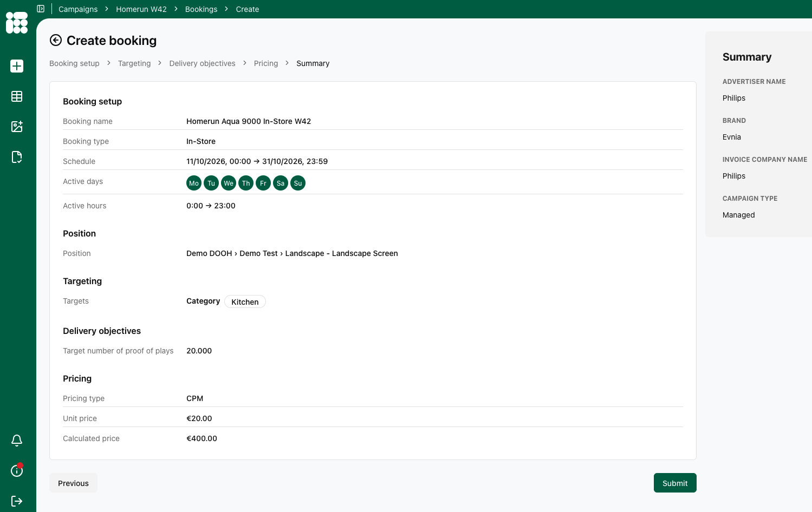Click the logout icon
Viewport: 812px width, 512px height.
pyautogui.click(x=17, y=501)
